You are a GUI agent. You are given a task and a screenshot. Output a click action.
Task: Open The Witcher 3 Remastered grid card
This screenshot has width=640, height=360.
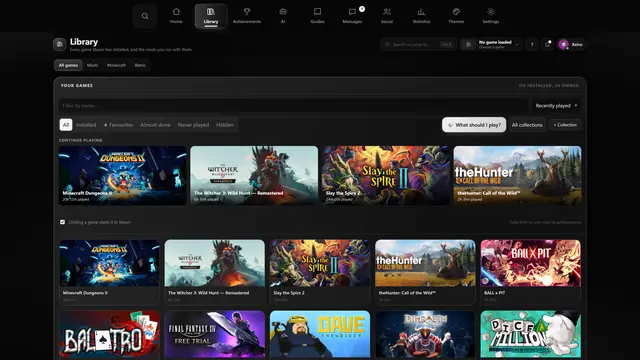pyautogui.click(x=214, y=272)
